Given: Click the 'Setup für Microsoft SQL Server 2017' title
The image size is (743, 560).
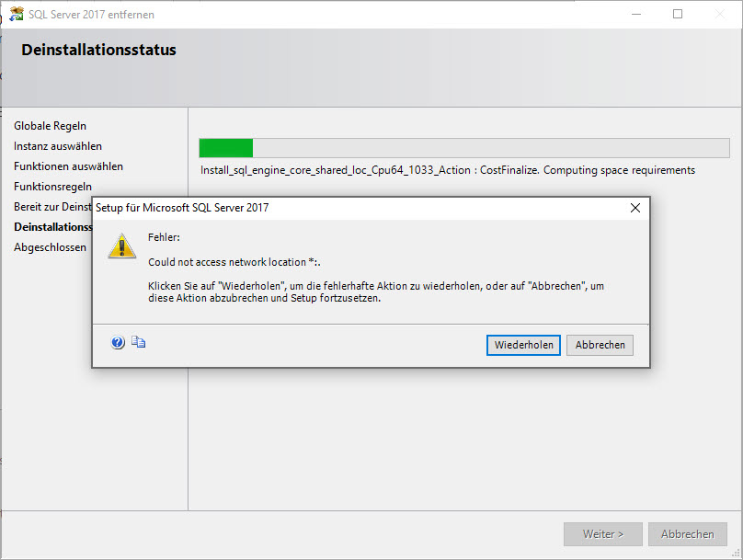Looking at the screenshot, I should pos(182,208).
